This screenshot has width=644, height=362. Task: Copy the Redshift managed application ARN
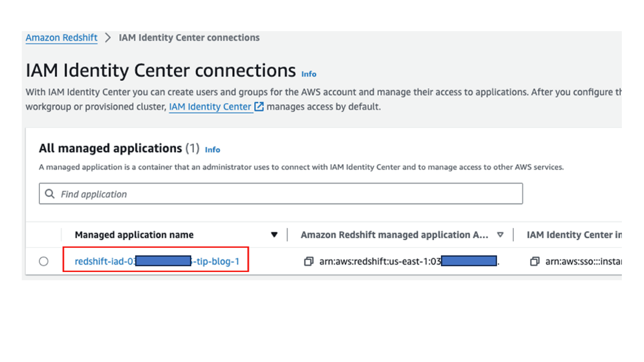[309, 261]
